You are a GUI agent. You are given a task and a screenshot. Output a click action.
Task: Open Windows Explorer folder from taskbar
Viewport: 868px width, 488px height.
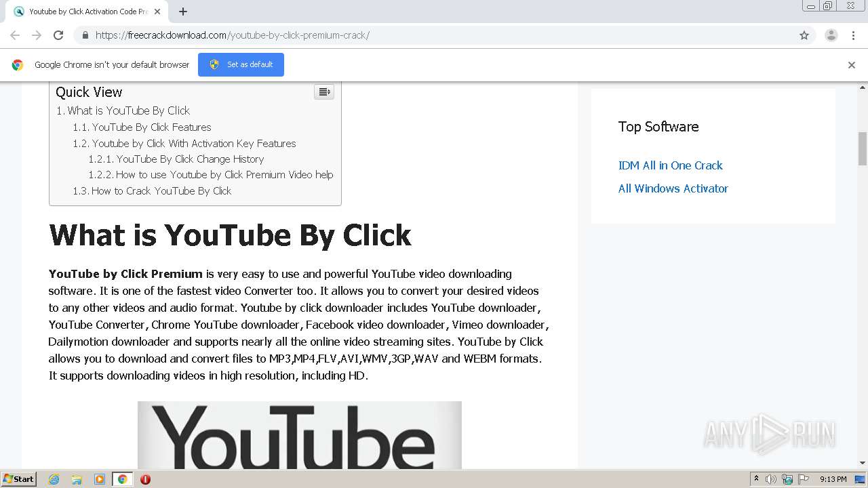pyautogui.click(x=77, y=479)
